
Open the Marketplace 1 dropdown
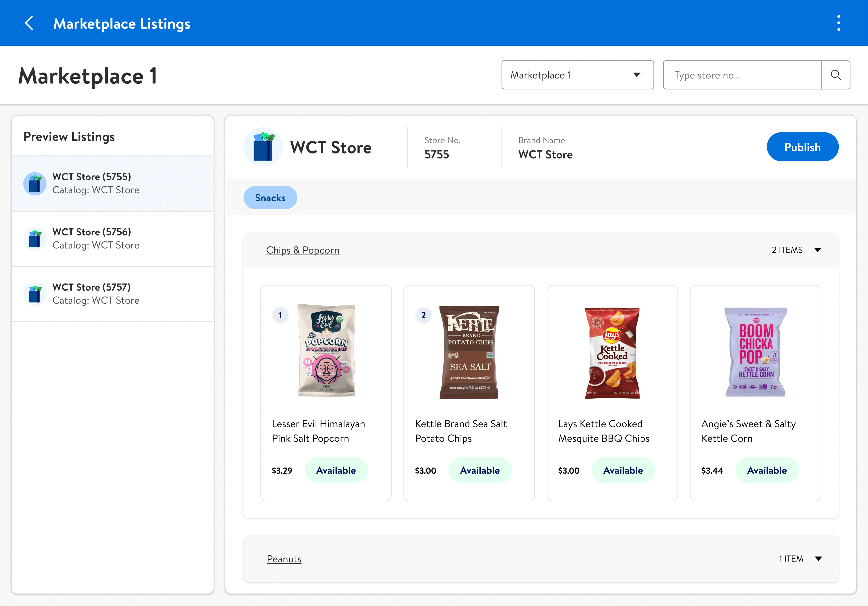pos(577,75)
